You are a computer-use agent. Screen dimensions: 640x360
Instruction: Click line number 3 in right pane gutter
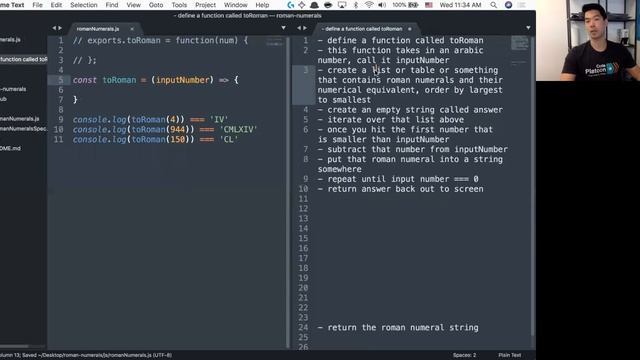[x=306, y=70]
